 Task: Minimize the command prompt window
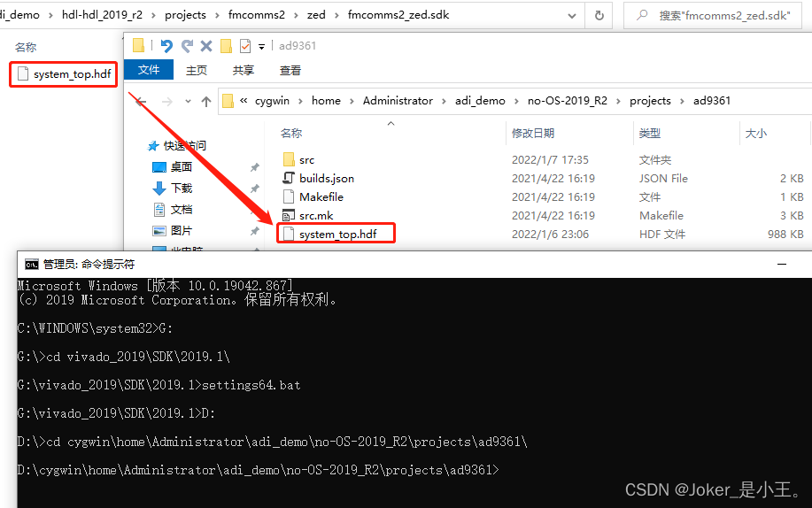(782, 265)
